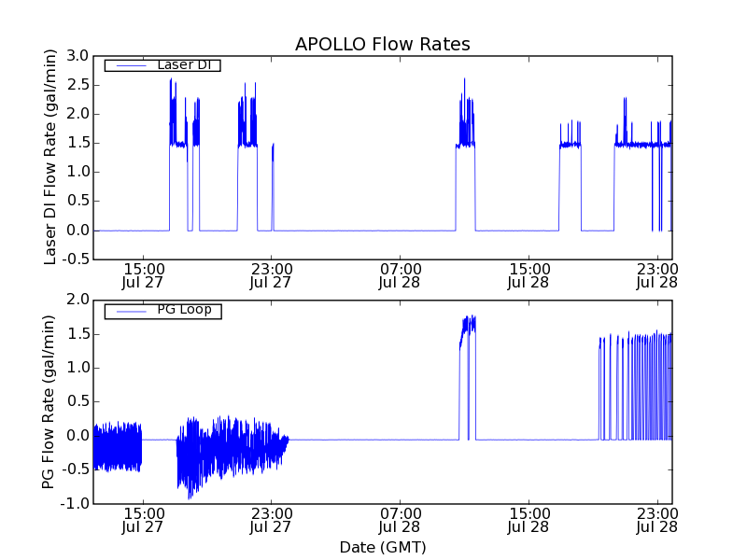Click the 1.5 tick label on PG chart
This screenshot has width=747, height=560.
[78, 334]
